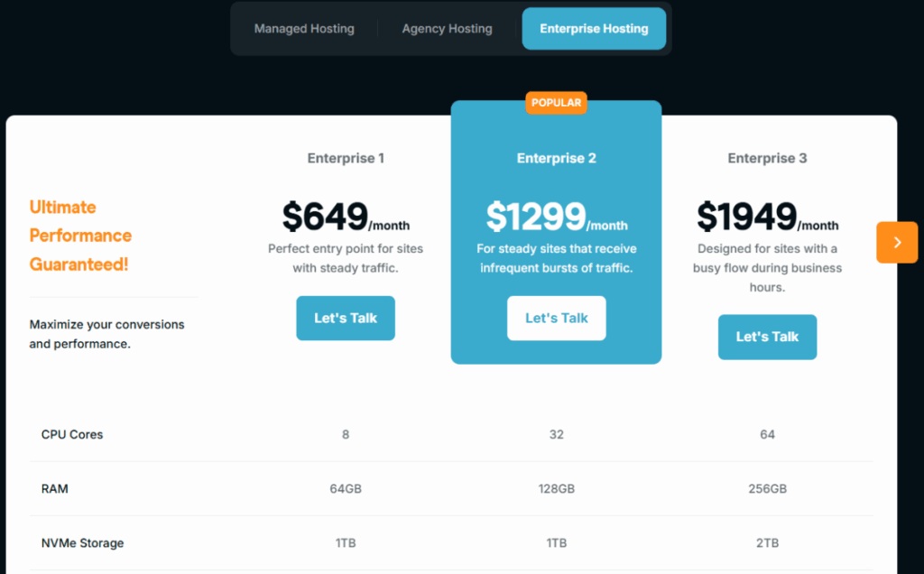
Task: Click the Enterprise 2 plan heading
Action: pyautogui.click(x=556, y=158)
